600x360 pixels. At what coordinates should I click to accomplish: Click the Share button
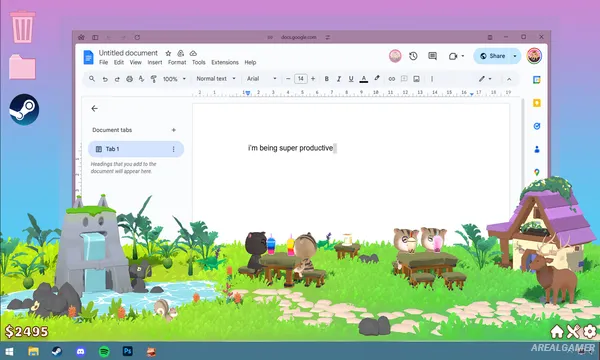pyautogui.click(x=492, y=56)
